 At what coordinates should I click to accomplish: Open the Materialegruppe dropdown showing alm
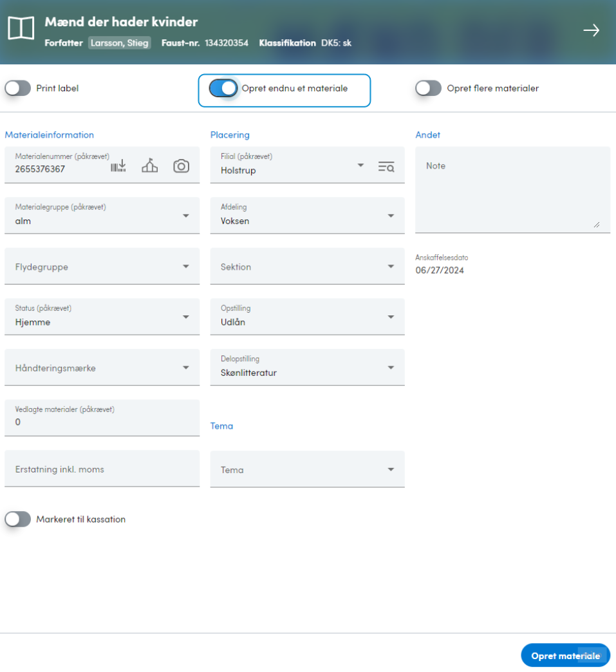pos(102,216)
